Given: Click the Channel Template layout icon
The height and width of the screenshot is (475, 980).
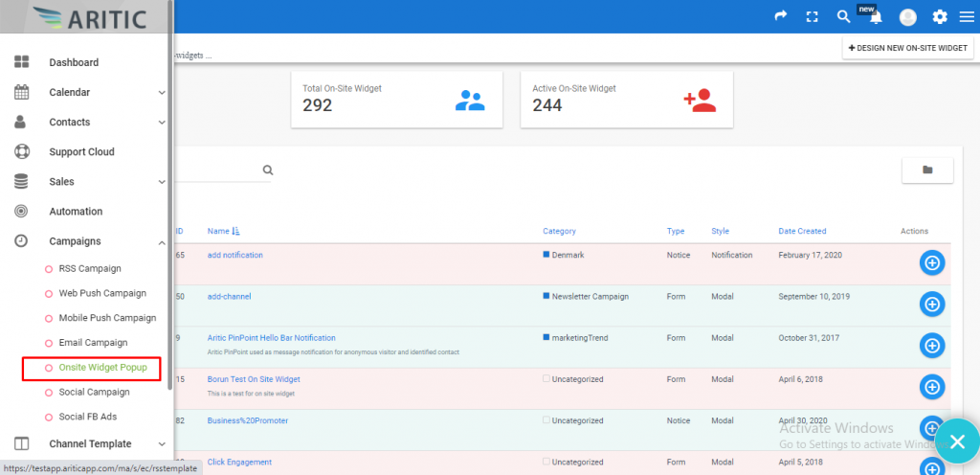Looking at the screenshot, I should point(21,443).
